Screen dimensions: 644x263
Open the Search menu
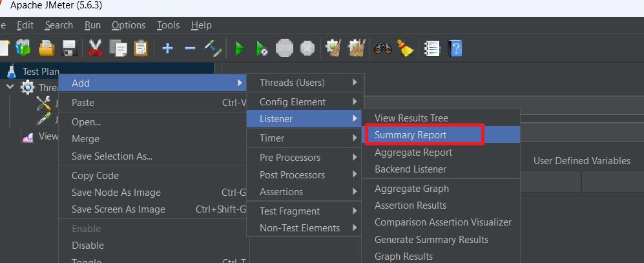pyautogui.click(x=59, y=25)
